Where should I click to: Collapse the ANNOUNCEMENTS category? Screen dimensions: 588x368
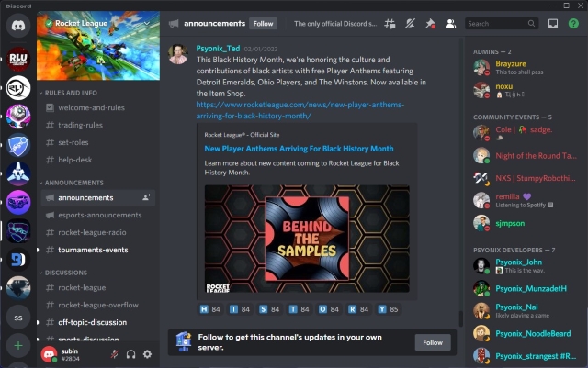pos(72,183)
